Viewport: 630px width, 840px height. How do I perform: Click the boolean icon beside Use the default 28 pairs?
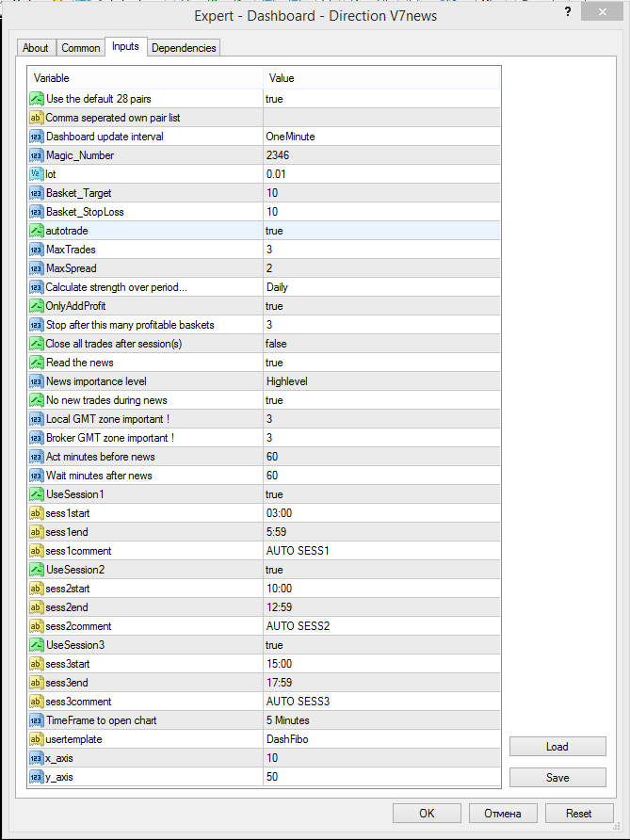click(37, 99)
